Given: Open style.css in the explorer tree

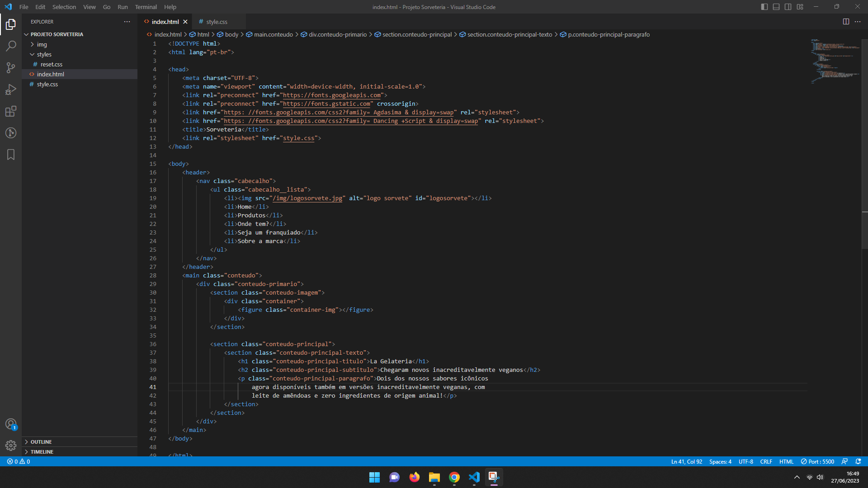Looking at the screenshot, I should point(80,84).
